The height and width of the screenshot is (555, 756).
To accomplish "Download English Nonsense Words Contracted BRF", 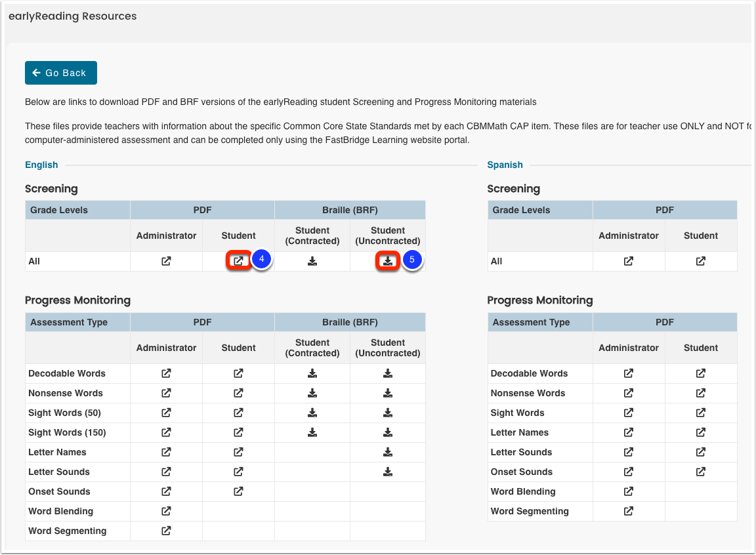I will coord(312,393).
